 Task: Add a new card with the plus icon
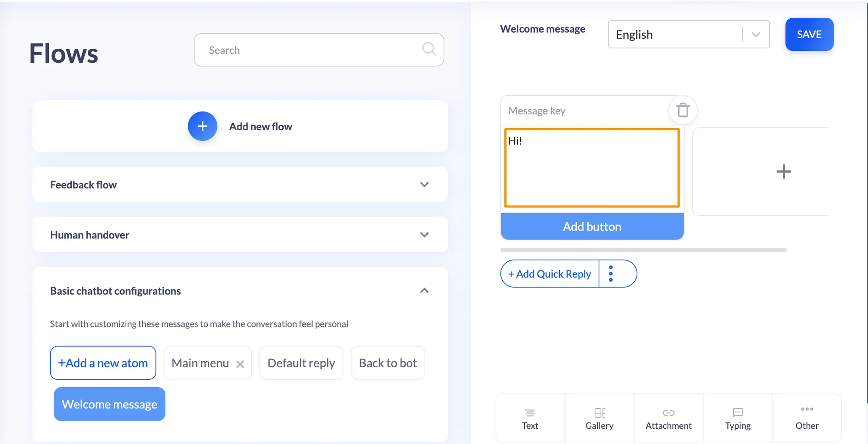pos(784,172)
